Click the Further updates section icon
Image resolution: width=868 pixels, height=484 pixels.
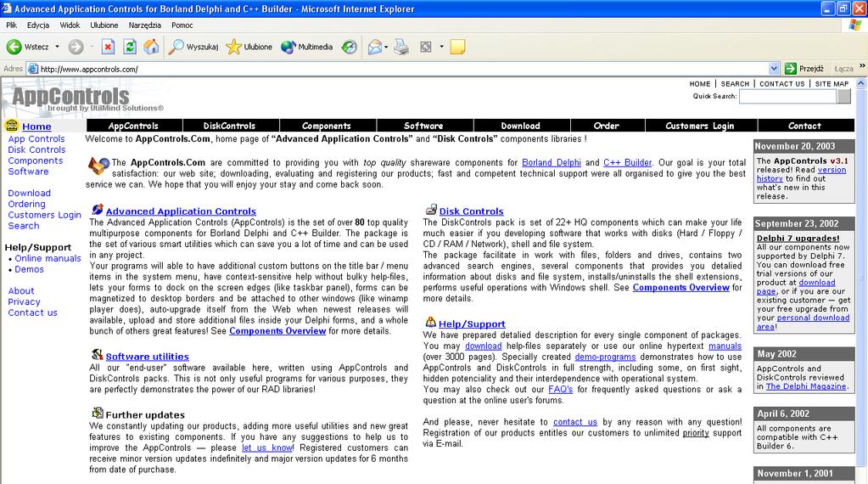[98, 413]
